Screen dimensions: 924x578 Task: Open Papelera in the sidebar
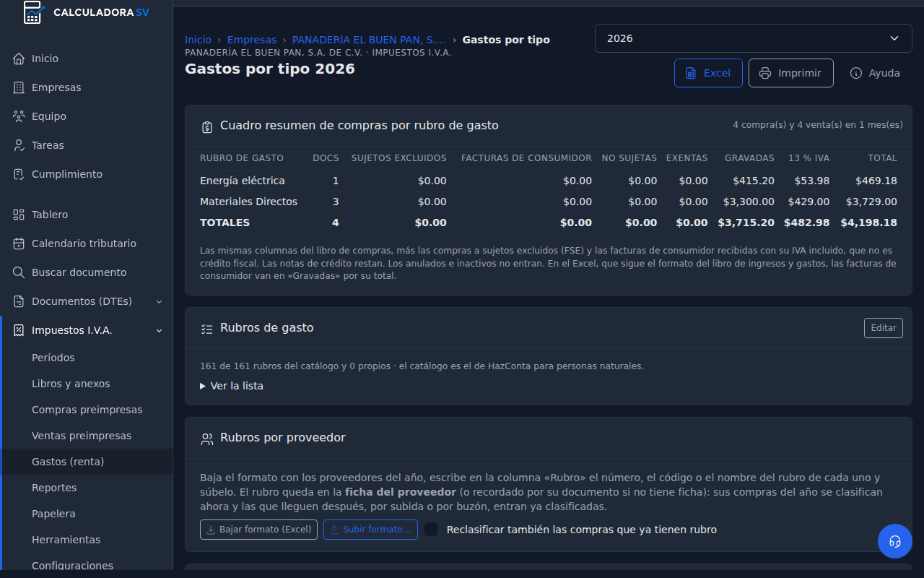coord(53,514)
